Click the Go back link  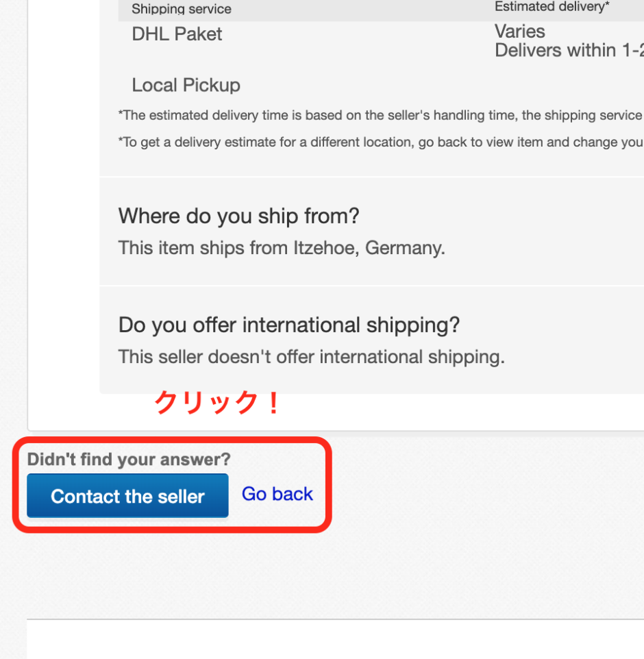[x=277, y=493]
